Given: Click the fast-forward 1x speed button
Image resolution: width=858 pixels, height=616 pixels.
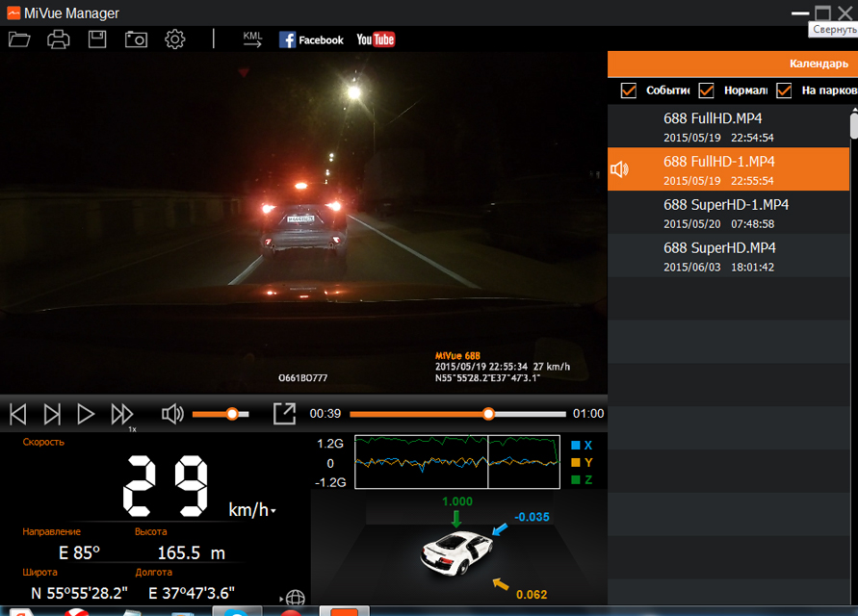Looking at the screenshot, I should click(122, 415).
